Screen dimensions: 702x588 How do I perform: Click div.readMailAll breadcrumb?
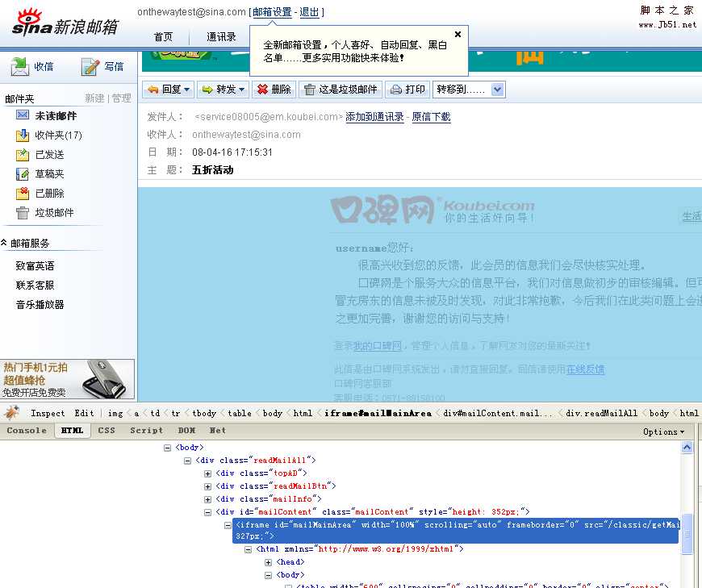601,413
